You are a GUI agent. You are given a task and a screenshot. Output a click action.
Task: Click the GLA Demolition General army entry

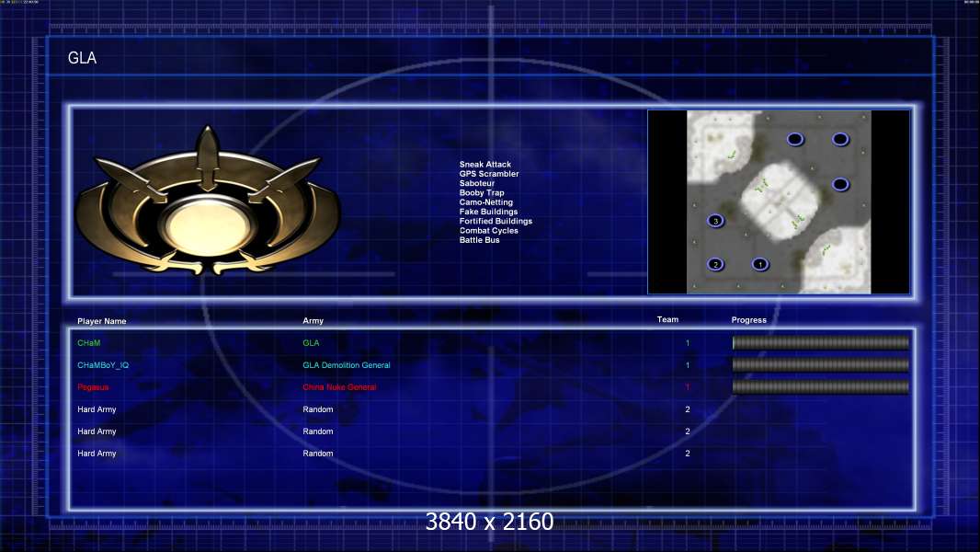click(x=347, y=365)
